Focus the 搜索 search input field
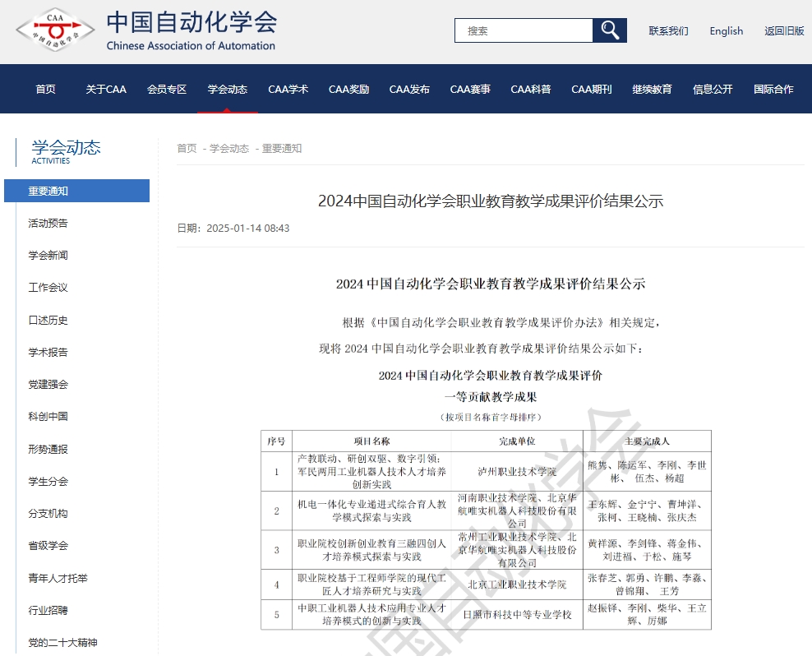Screen dimensions: 812x656 coord(524,30)
